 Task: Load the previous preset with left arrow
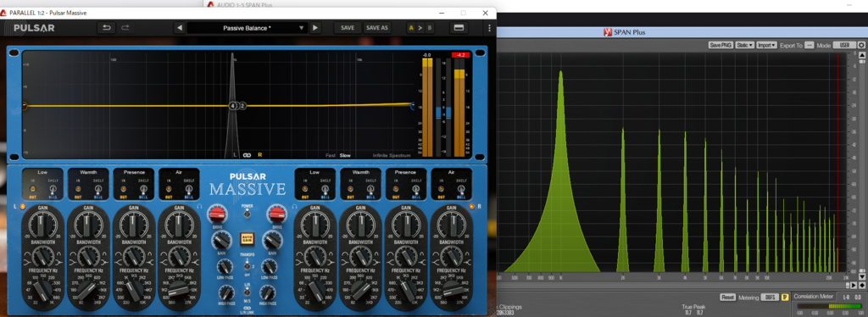[180, 28]
